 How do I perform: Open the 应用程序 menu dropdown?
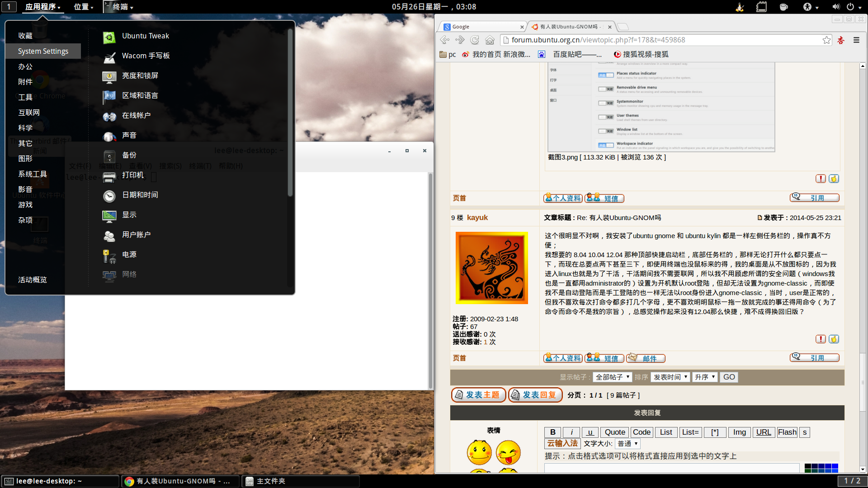42,7
